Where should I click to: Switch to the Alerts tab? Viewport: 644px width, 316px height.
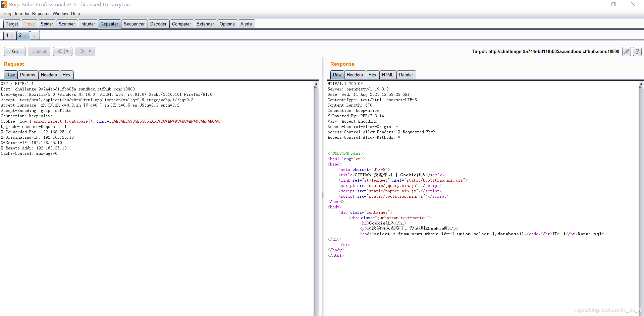[246, 24]
